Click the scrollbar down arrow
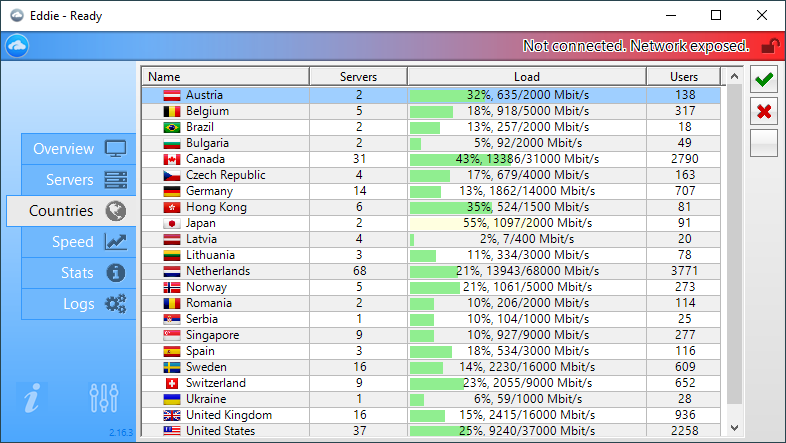 pyautogui.click(x=734, y=428)
